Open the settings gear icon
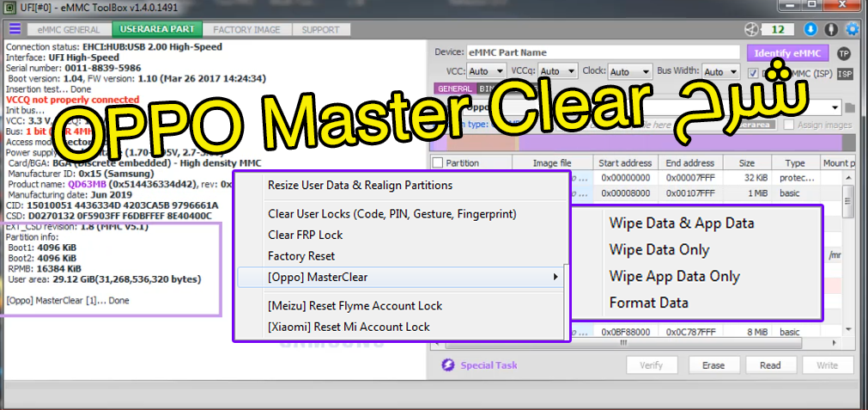This screenshot has height=410, width=868. point(852,29)
